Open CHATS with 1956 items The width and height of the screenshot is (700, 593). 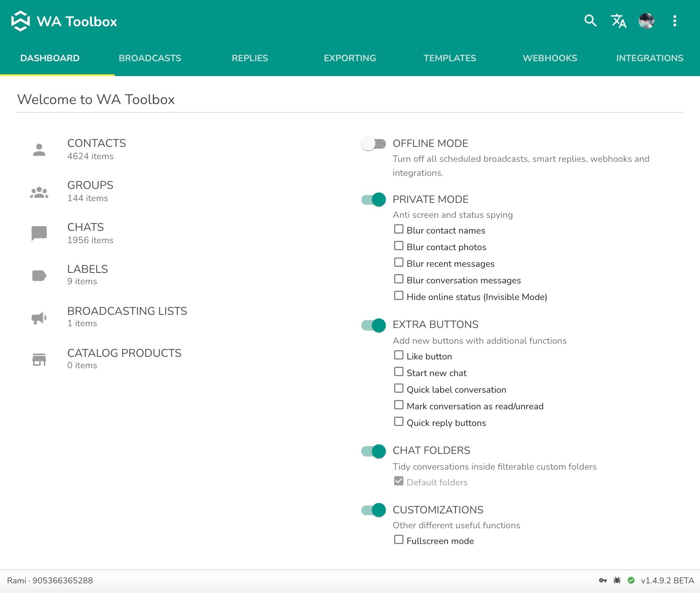(90, 233)
